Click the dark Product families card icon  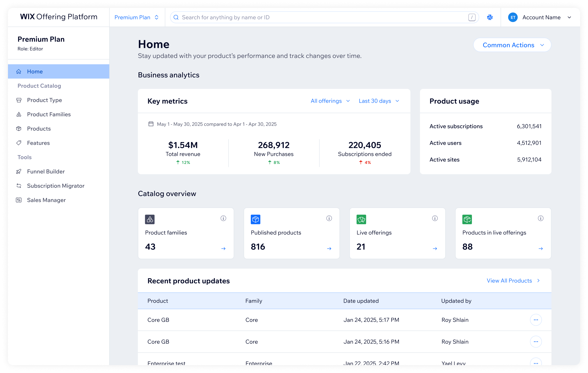pos(150,219)
